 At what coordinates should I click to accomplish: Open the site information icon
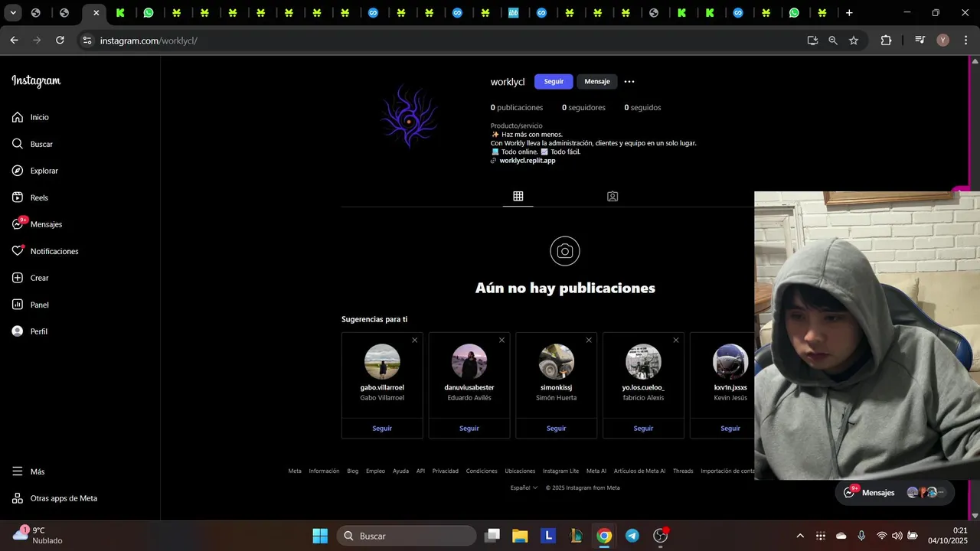[87, 41]
